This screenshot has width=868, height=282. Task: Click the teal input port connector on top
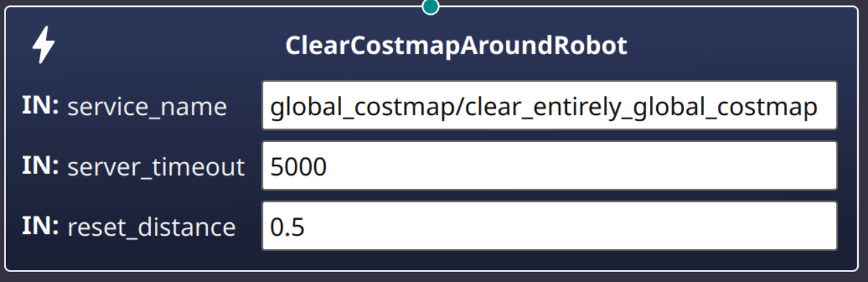[x=430, y=6]
